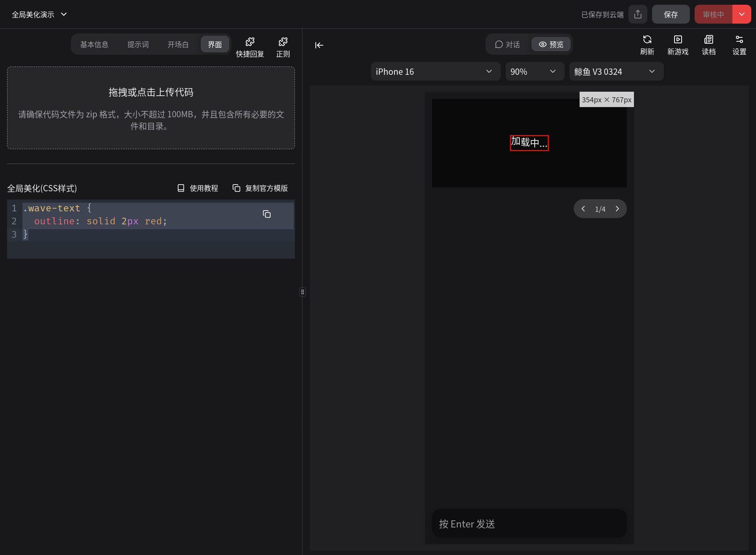Click the 刷新 refresh preview icon

[647, 44]
